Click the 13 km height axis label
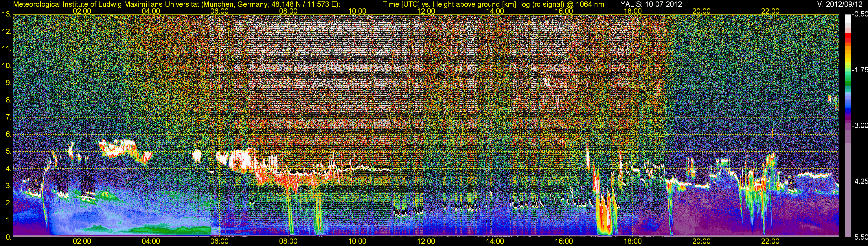Viewport: 868px width, 246px height. [x=6, y=14]
